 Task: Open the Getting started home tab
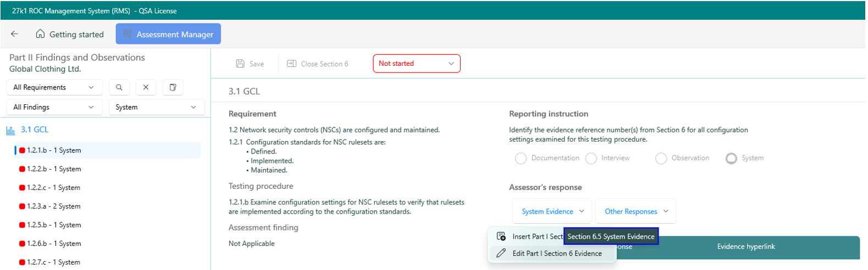pyautogui.click(x=70, y=34)
